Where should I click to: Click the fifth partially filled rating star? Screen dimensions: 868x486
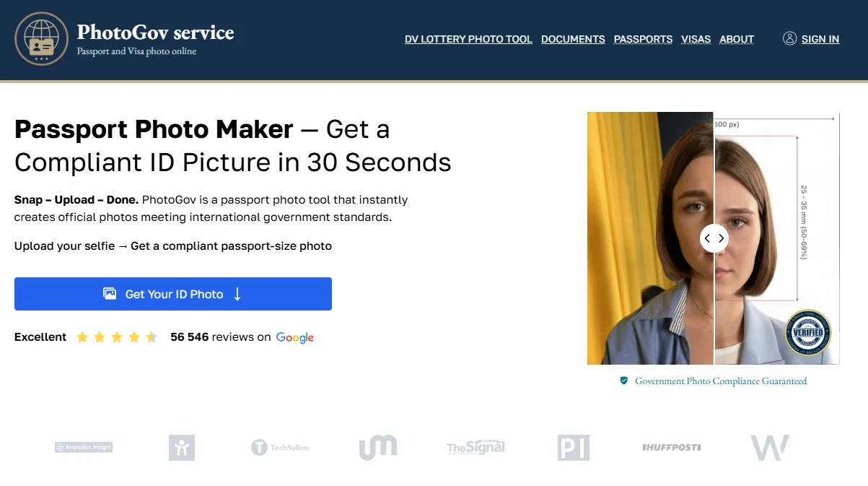152,337
